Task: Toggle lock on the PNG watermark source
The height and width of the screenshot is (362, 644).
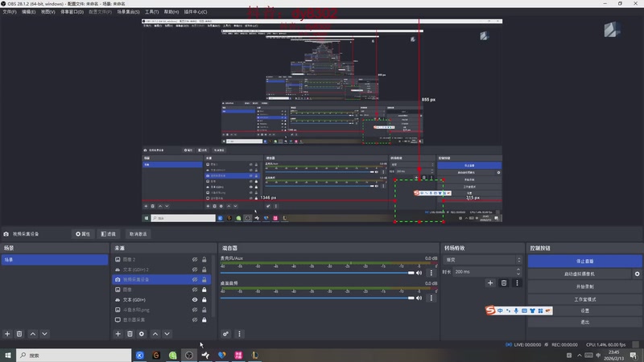Action: coord(204,310)
